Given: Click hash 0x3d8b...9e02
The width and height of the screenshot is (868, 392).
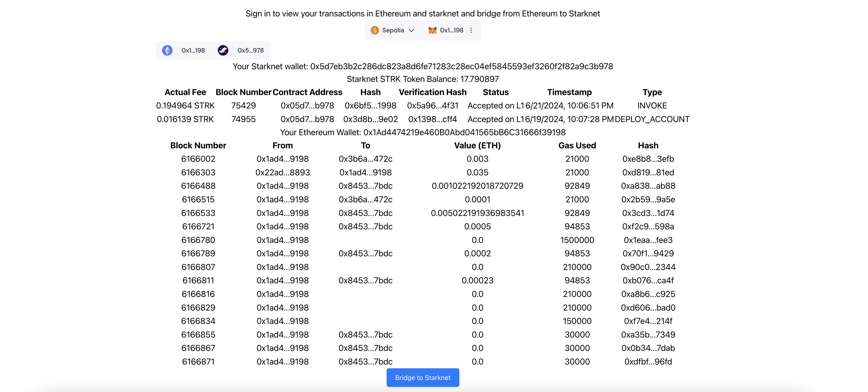Looking at the screenshot, I should click(370, 119).
